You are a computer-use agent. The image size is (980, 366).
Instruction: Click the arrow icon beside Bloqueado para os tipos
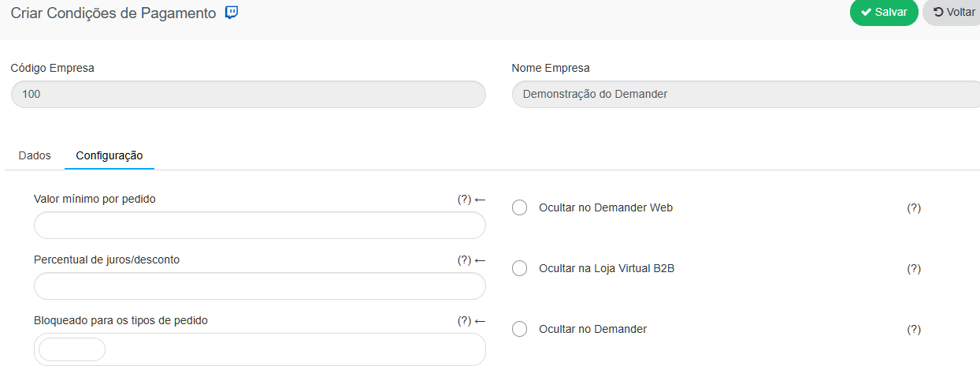pos(480,321)
